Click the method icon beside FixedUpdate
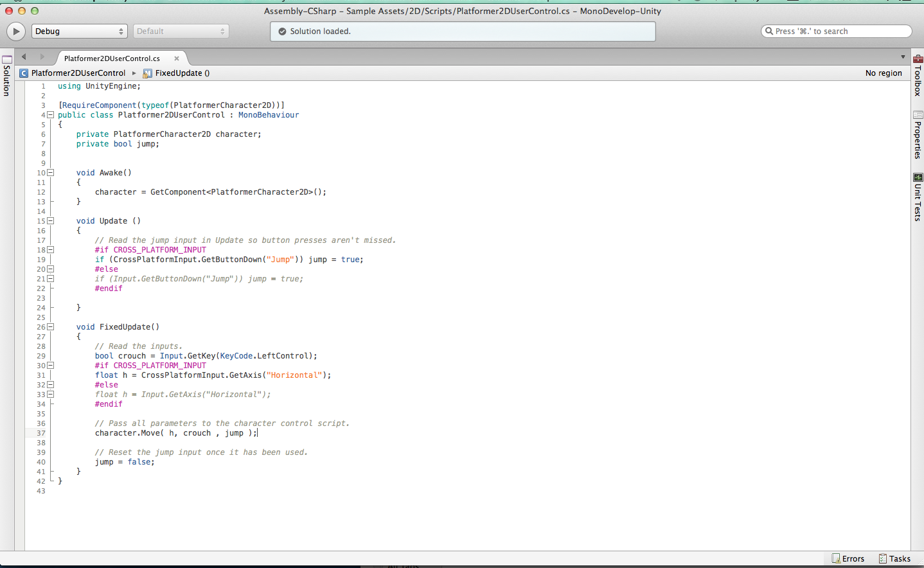This screenshot has height=568, width=924. click(x=147, y=73)
